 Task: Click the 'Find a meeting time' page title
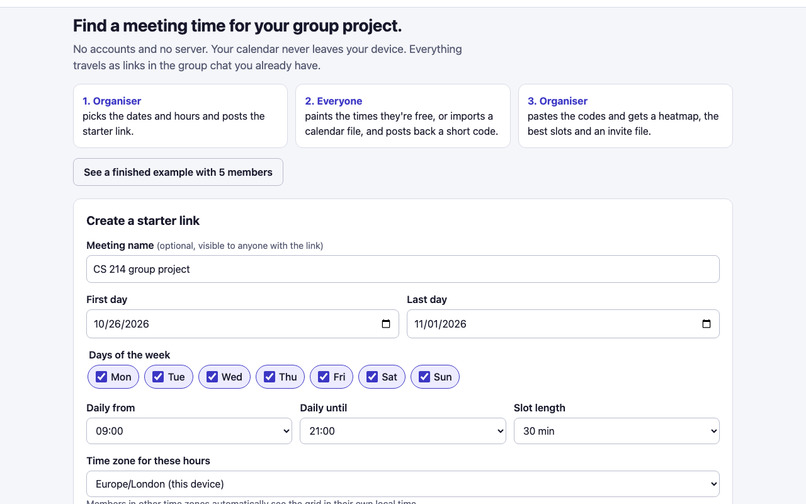point(237,26)
